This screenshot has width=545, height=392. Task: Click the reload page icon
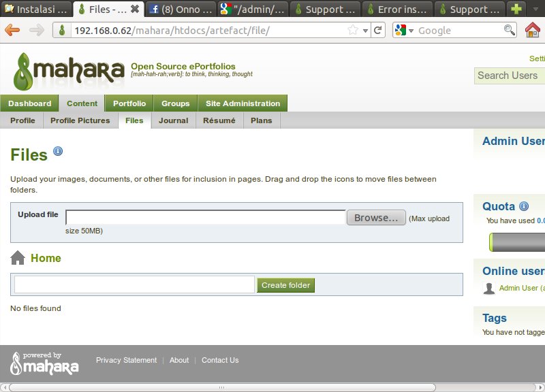click(378, 30)
